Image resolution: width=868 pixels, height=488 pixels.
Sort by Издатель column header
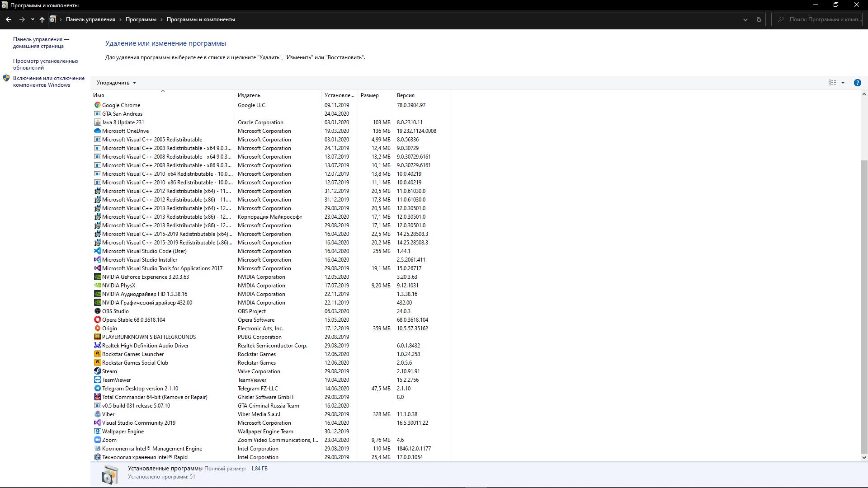[278, 95]
